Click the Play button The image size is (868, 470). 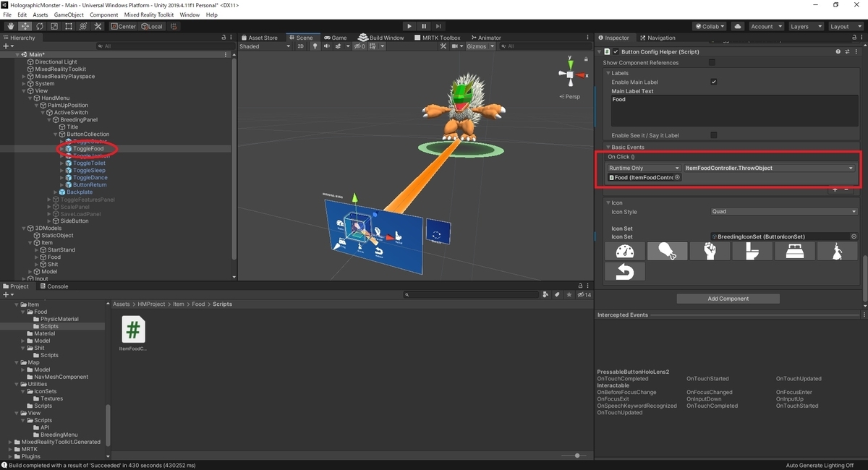[x=409, y=26]
